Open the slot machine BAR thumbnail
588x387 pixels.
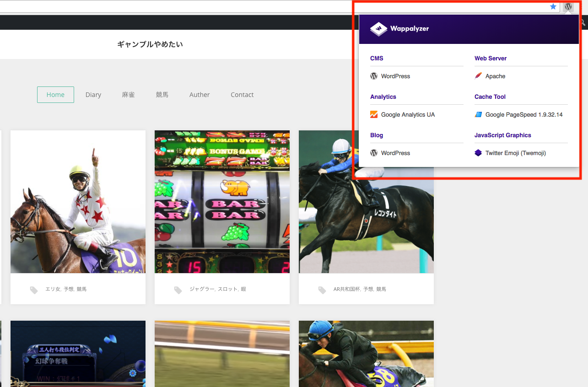pos(222,202)
